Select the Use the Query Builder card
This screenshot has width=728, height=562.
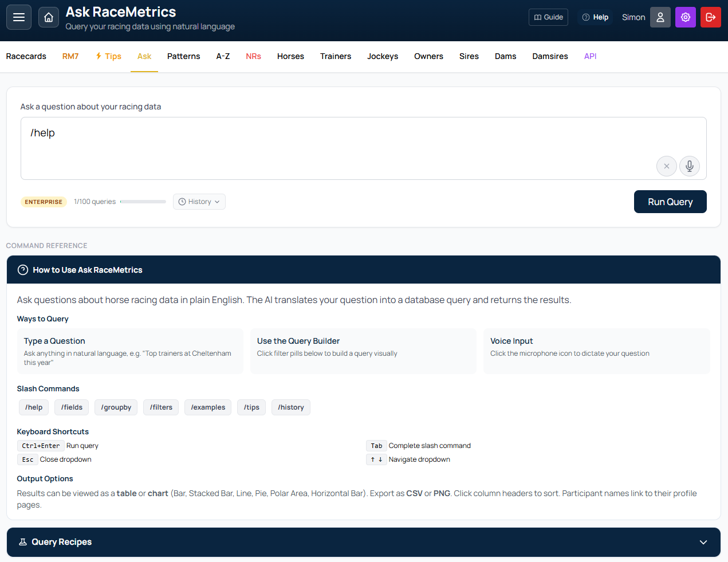(363, 351)
